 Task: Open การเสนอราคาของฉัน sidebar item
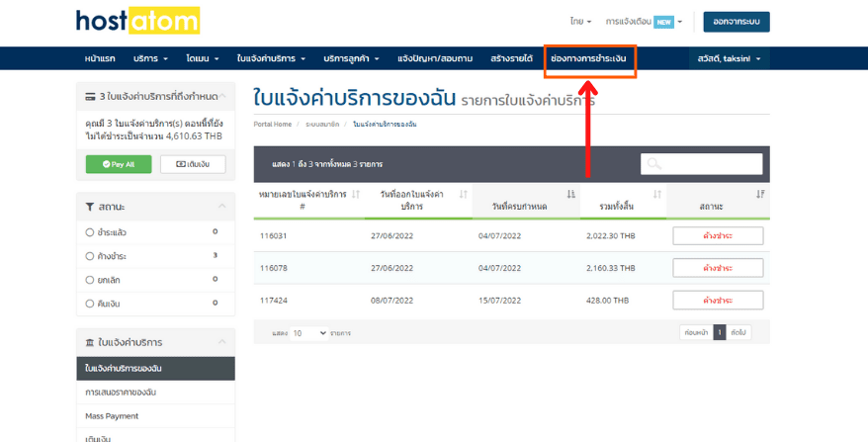click(x=155, y=393)
